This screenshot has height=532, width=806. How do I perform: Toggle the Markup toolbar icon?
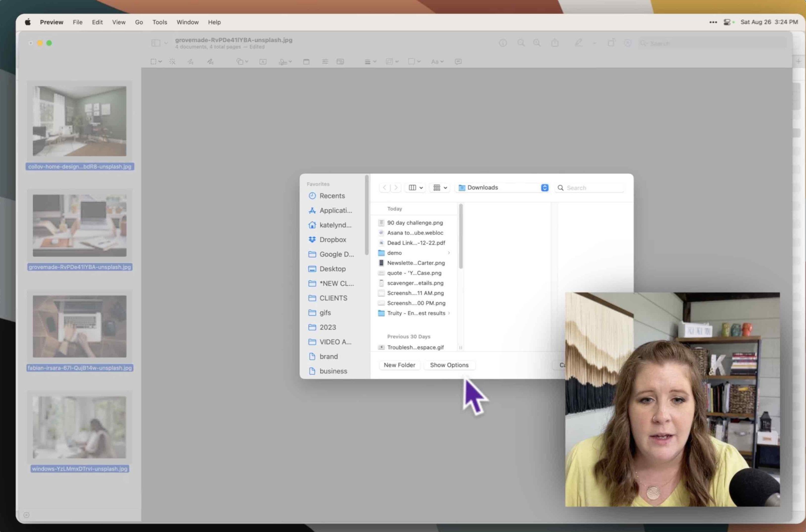(x=627, y=43)
